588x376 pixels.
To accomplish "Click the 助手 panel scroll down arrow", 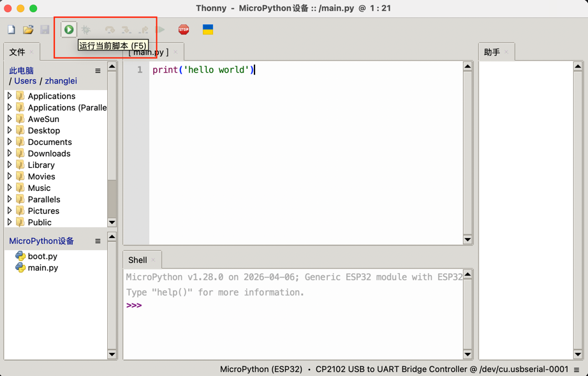I will point(578,354).
